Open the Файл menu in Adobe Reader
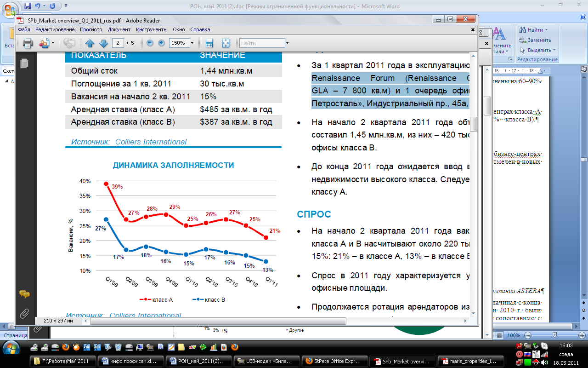 24,29
